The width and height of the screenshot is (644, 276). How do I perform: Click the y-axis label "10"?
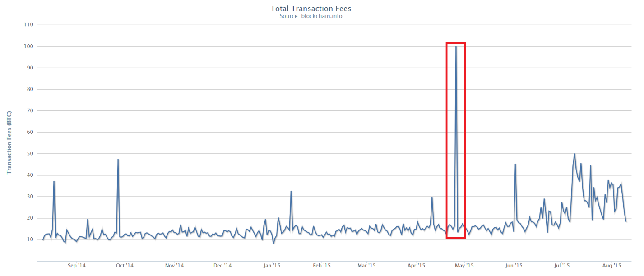pyautogui.click(x=30, y=239)
